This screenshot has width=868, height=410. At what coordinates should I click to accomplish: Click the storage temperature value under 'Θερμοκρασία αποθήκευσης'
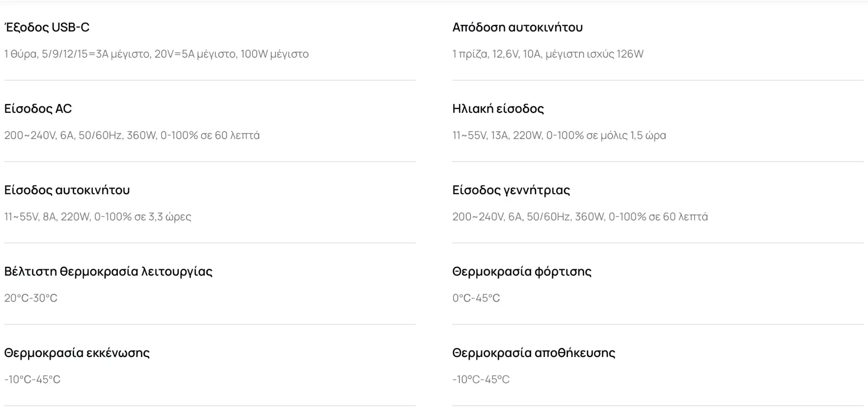(481, 379)
